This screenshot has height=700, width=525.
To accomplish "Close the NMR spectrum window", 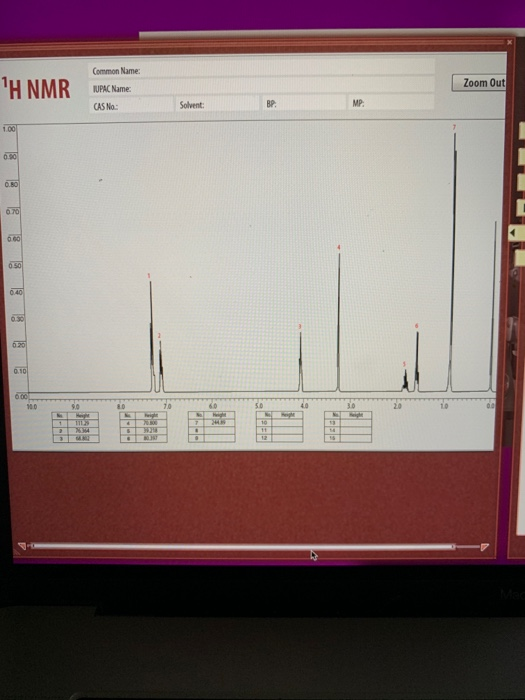I will (x=509, y=42).
